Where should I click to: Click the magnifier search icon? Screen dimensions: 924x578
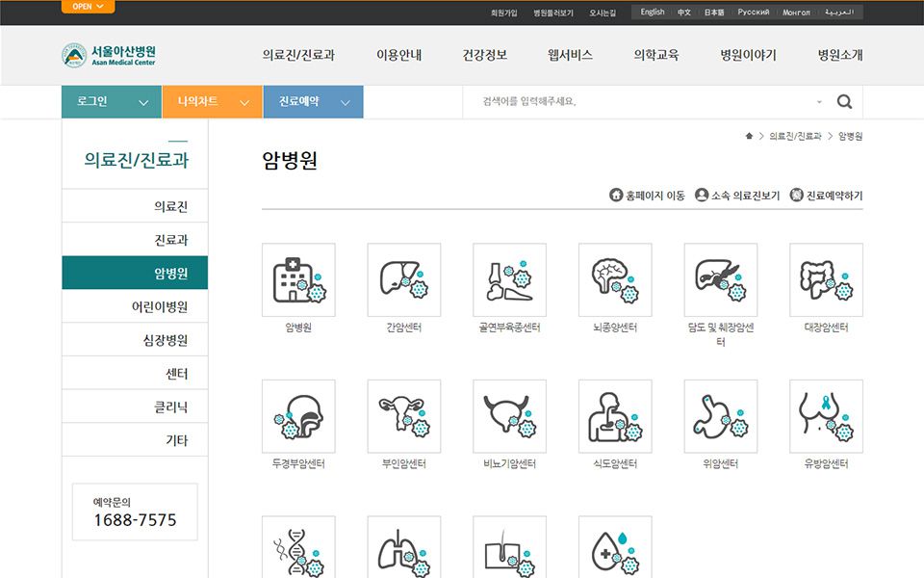844,102
